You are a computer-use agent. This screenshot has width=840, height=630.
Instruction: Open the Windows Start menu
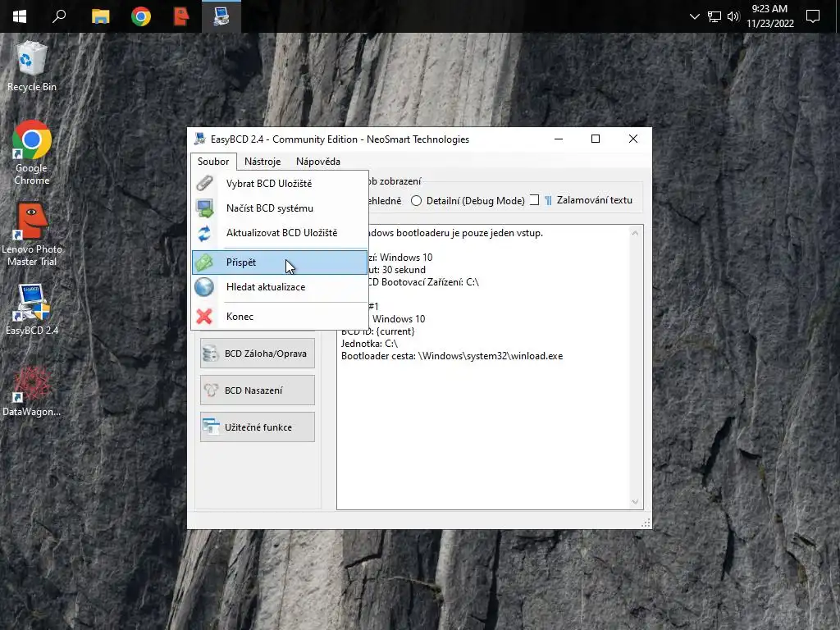[x=20, y=16]
